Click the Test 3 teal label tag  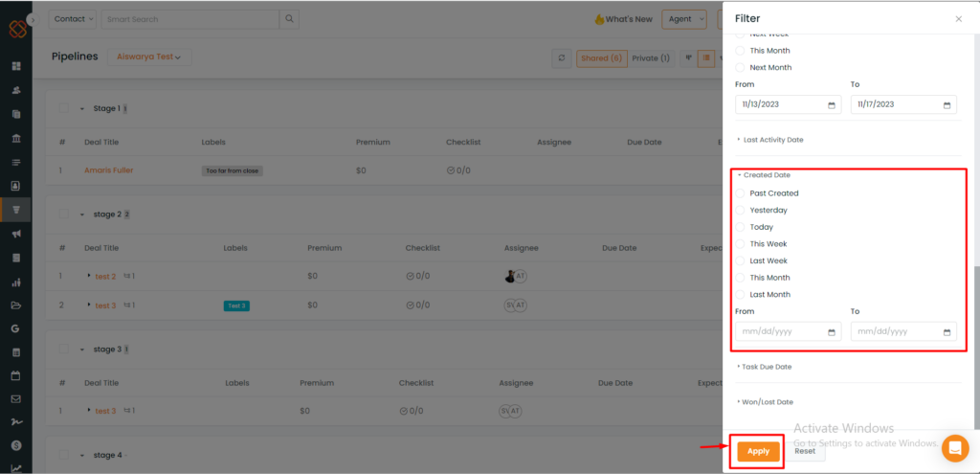pos(237,305)
